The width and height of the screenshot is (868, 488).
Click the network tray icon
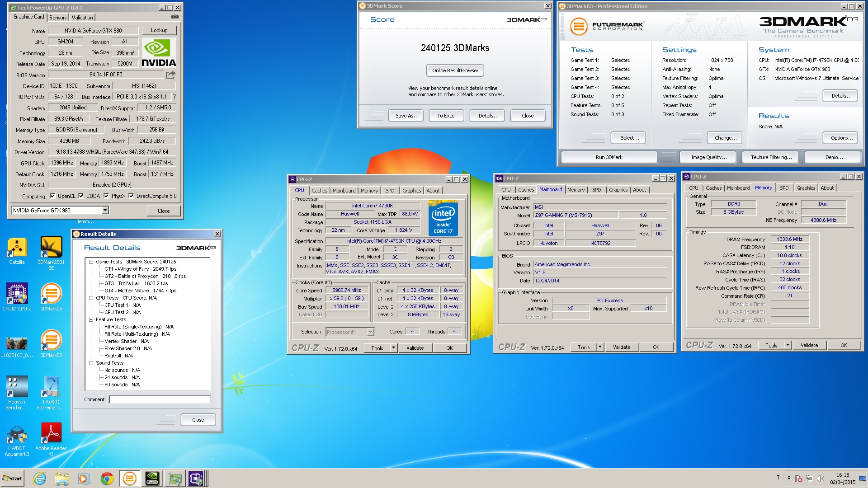(809, 479)
